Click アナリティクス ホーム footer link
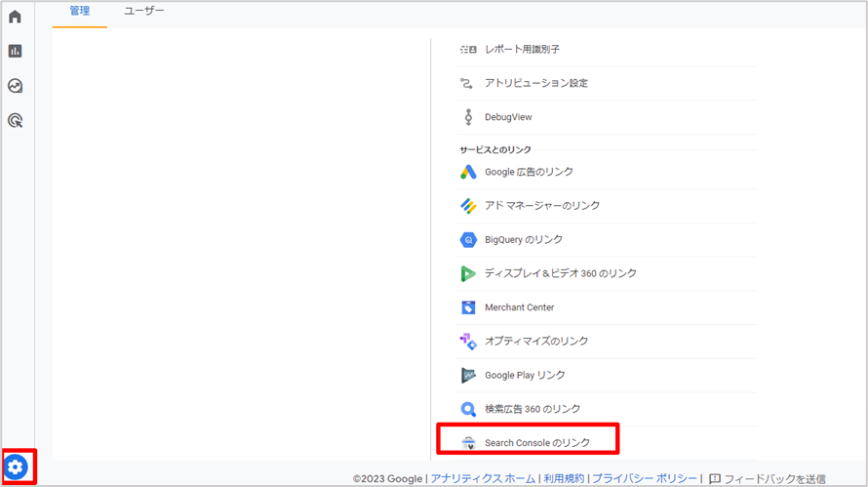Viewport: 868px width, 487px height. point(484,478)
